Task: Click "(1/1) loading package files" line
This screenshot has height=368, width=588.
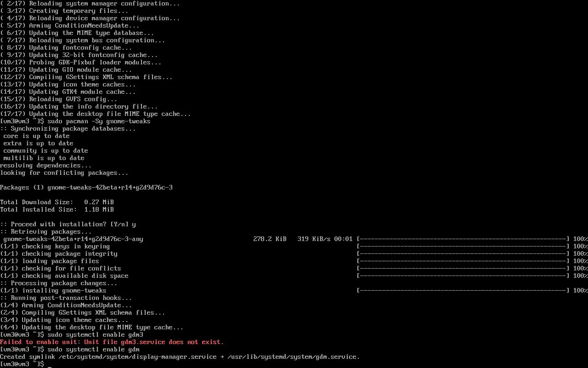Action: click(50, 261)
